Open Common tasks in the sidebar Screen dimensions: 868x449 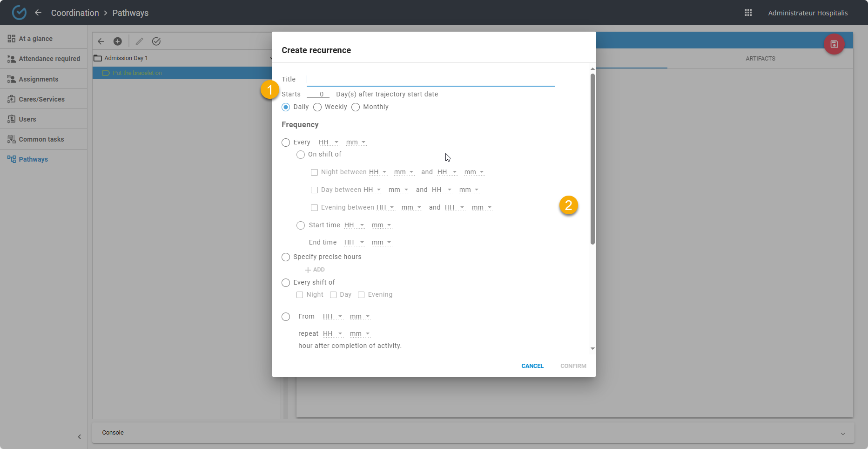(x=41, y=139)
